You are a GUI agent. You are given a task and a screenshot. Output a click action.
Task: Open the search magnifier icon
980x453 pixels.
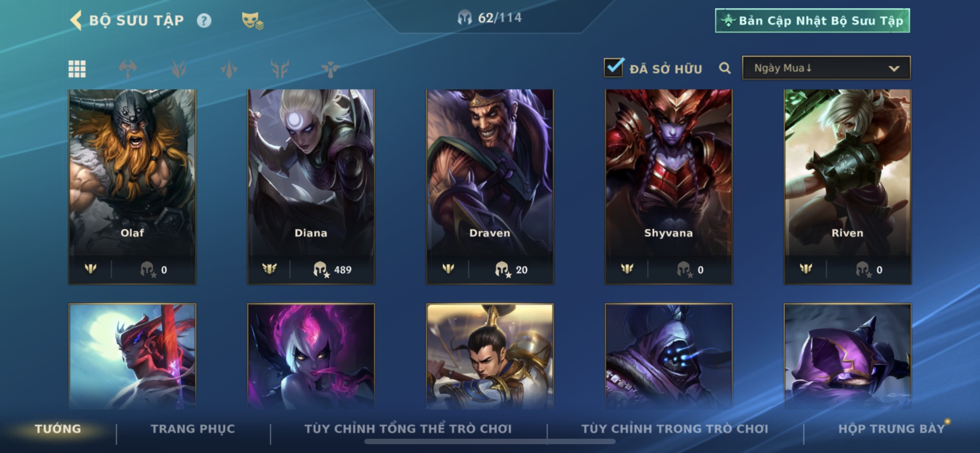coord(725,68)
